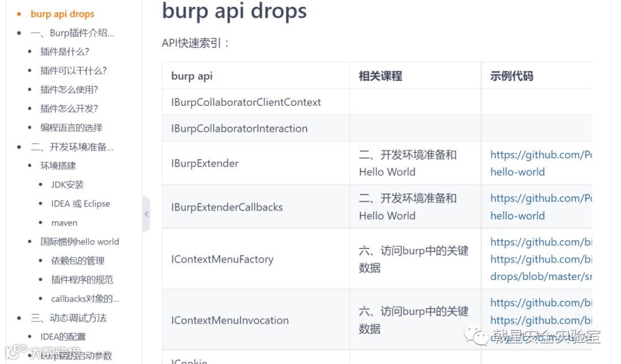
Task: Select '插件怎么开发?' sidebar item
Action: (69, 109)
